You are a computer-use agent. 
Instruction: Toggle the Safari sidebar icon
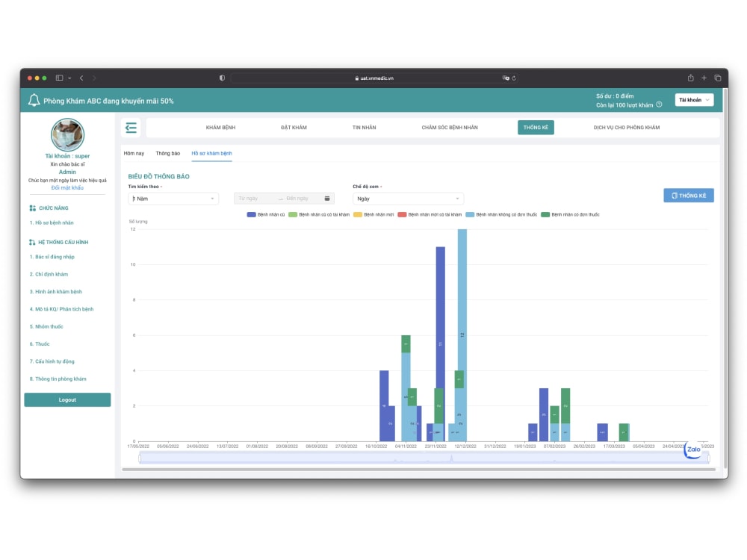point(60,78)
